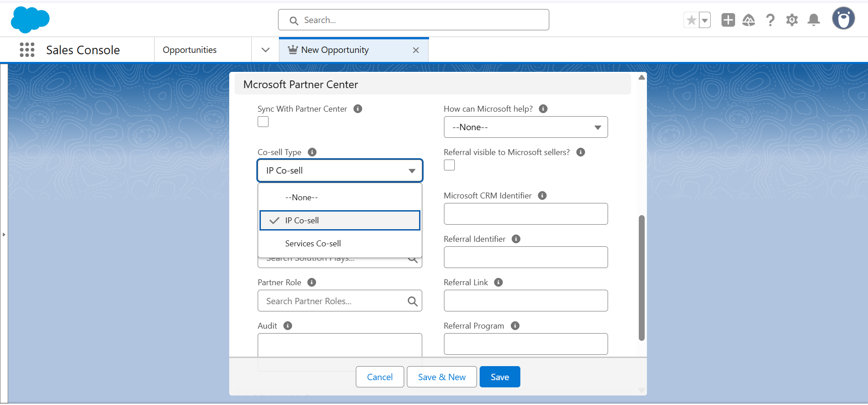Show info for Audit
Image resolution: width=868 pixels, height=405 pixels.
[x=288, y=326]
